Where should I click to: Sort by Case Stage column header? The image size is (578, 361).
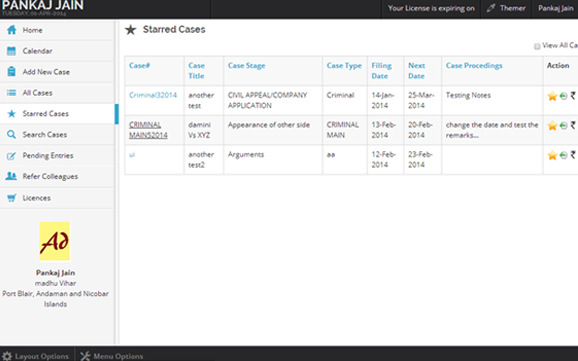(x=247, y=66)
